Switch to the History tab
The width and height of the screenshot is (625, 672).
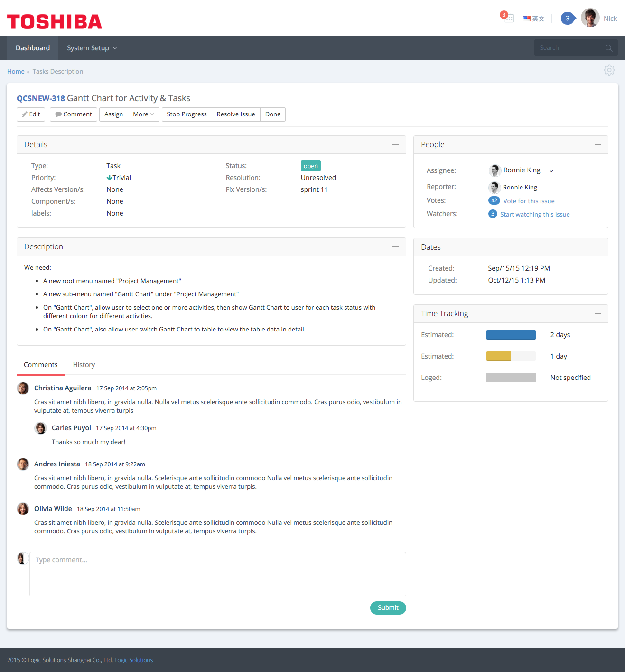click(84, 365)
